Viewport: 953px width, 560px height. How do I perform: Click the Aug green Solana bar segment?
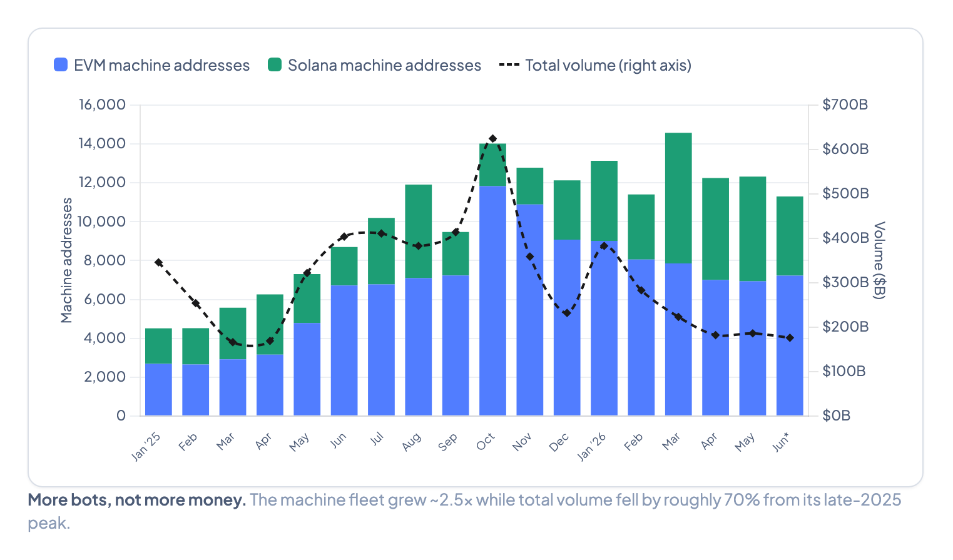(x=419, y=231)
